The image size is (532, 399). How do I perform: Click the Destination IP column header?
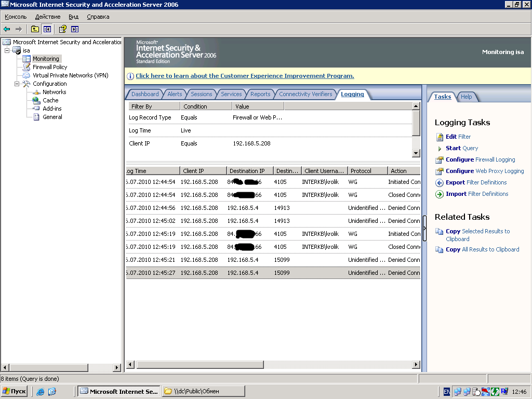tap(250, 170)
